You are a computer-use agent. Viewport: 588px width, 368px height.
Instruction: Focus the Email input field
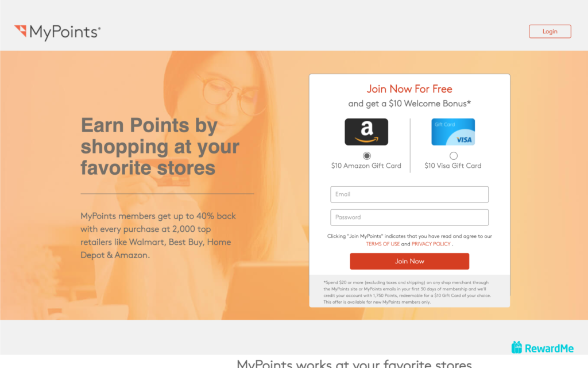pyautogui.click(x=409, y=194)
